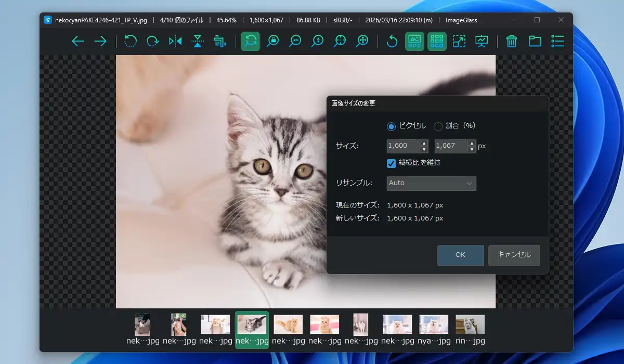The image size is (624, 364).
Task: Toggle the lock zoom ratio icon
Action: tap(272, 42)
